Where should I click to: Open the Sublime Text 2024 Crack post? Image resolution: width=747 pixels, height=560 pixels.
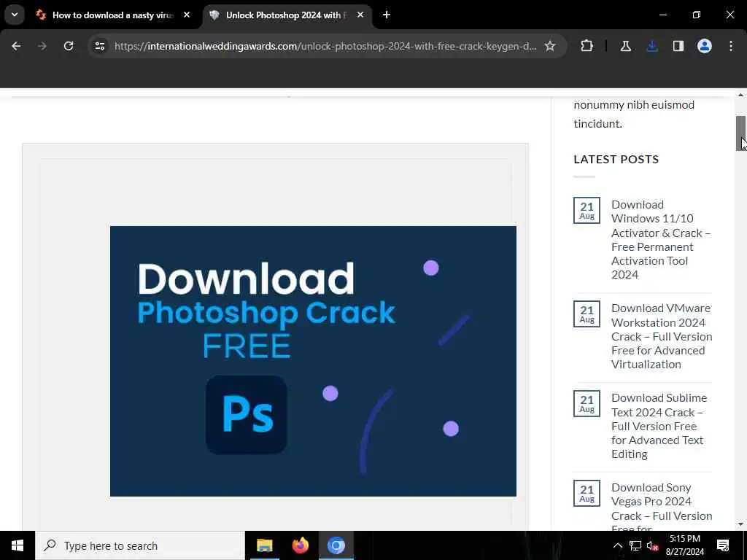pos(659,426)
